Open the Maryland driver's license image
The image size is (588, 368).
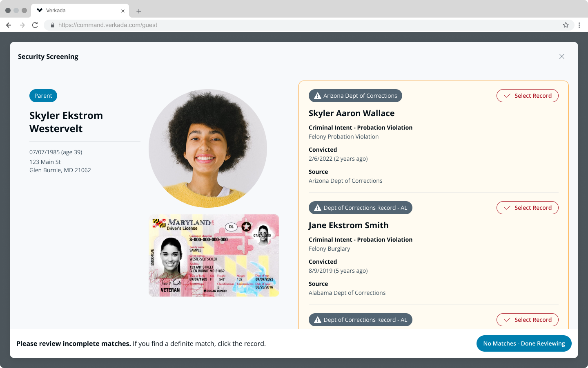(x=214, y=256)
